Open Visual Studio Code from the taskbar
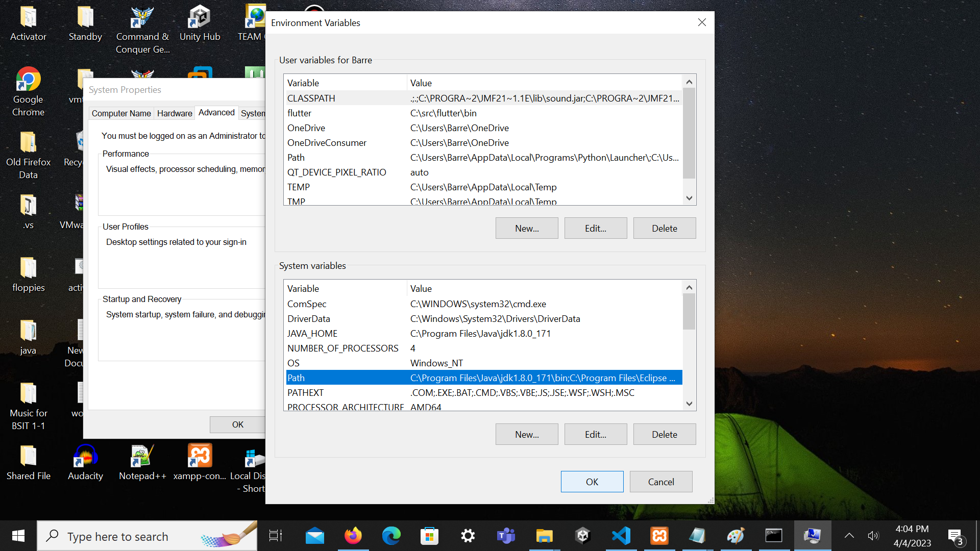This screenshot has width=980, height=551. coord(621,536)
